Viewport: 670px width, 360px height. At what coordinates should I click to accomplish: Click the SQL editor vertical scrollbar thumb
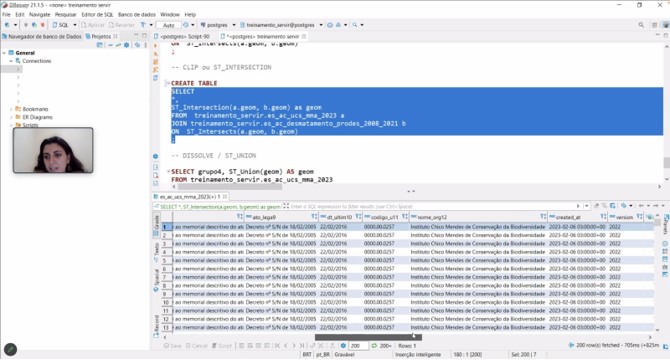(x=666, y=163)
